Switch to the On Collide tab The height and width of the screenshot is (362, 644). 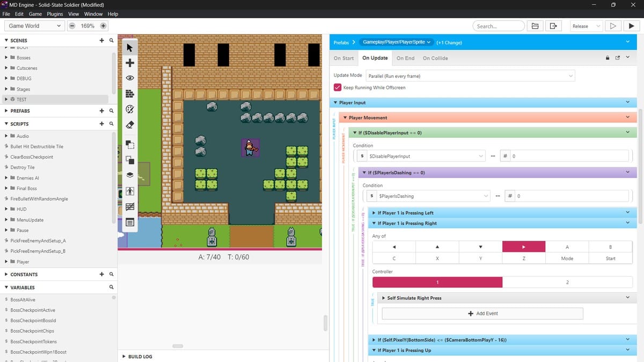pos(435,58)
